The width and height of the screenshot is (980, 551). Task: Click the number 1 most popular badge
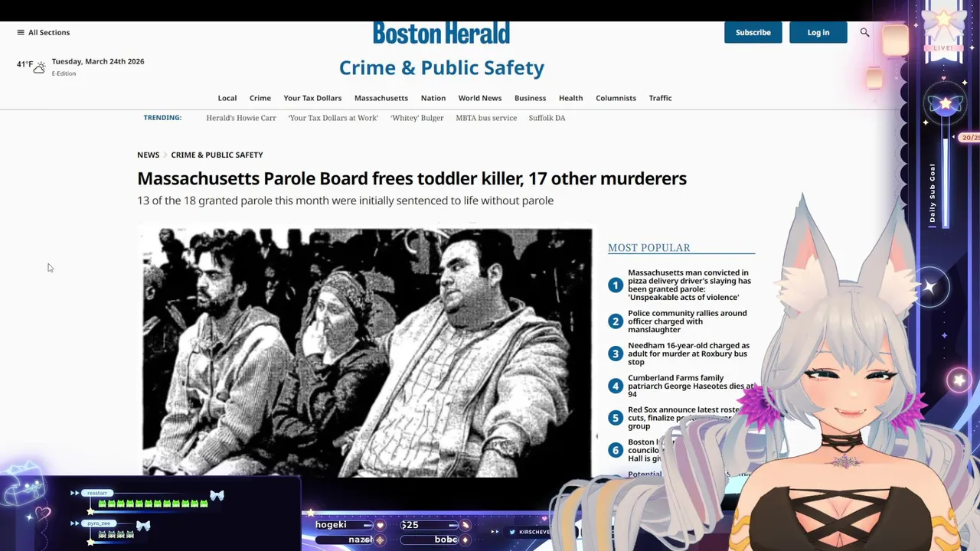(x=616, y=285)
